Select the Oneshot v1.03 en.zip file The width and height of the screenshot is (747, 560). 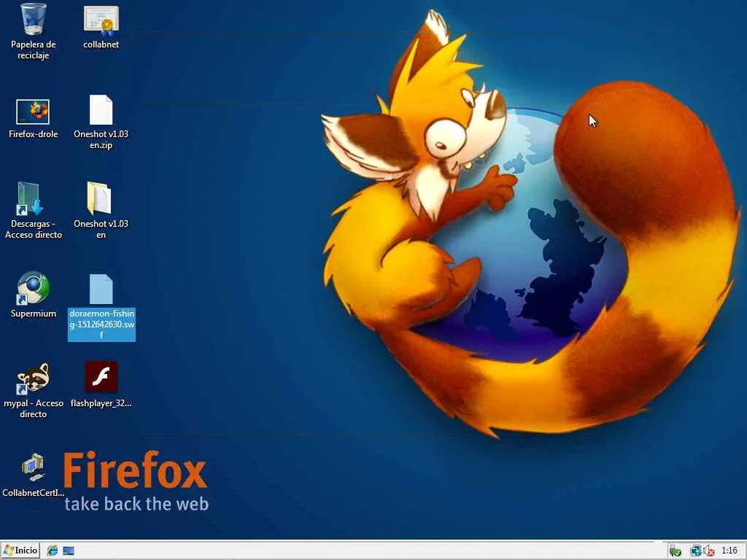pyautogui.click(x=101, y=110)
